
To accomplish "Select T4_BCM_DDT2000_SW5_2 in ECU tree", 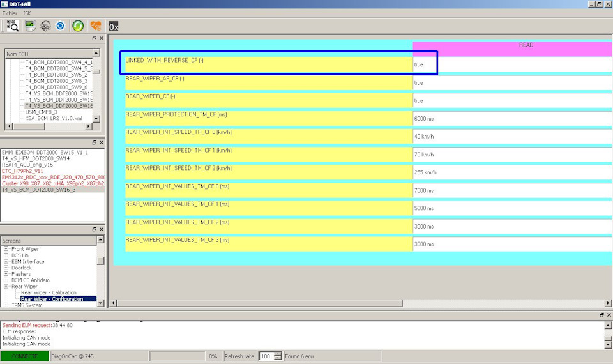I will point(56,74).
